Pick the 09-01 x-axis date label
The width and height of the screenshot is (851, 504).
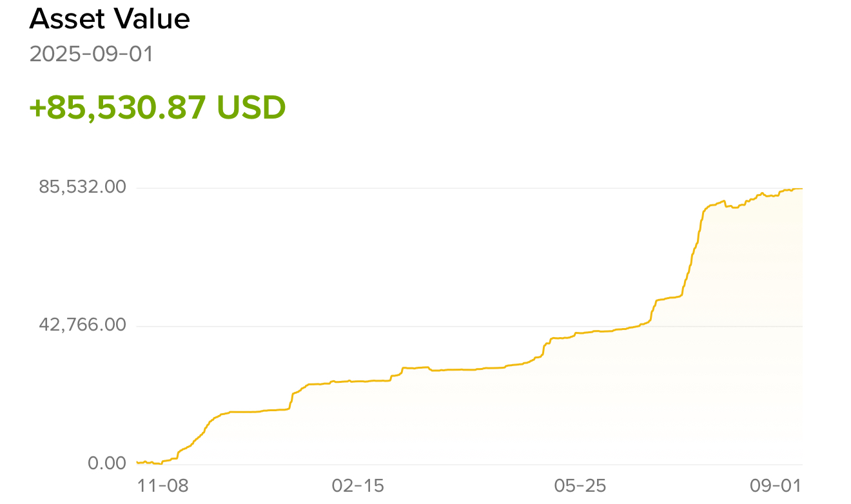(776, 486)
